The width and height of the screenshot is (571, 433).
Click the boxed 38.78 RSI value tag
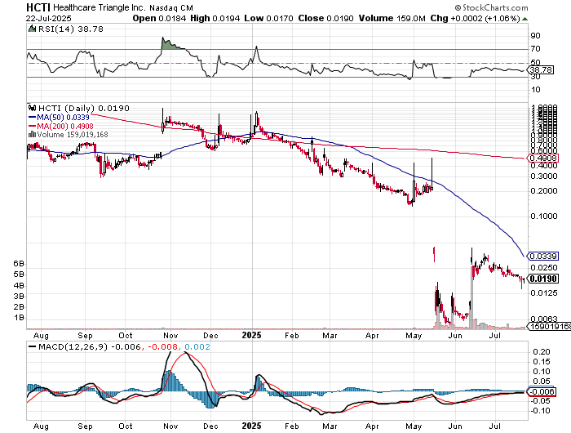pos(542,70)
